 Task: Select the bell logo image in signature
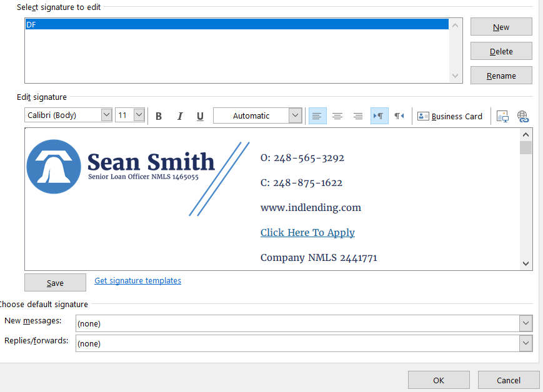pyautogui.click(x=54, y=167)
